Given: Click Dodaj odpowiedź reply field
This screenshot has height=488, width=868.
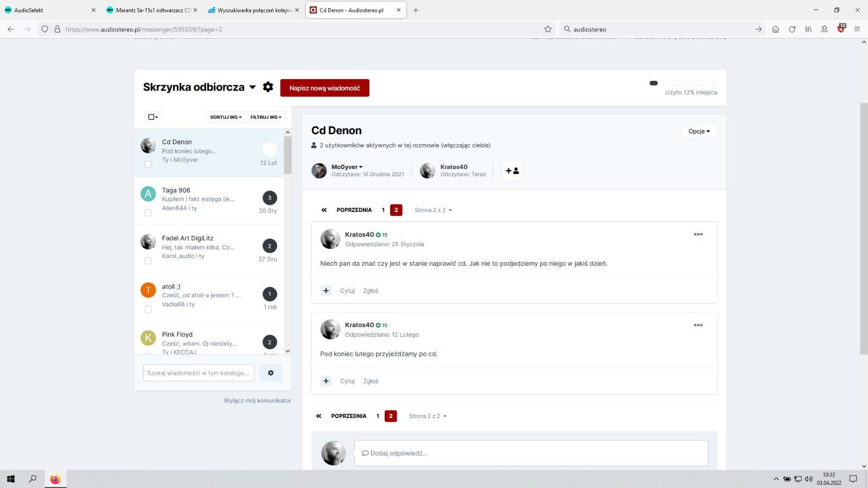Looking at the screenshot, I should click(x=531, y=453).
